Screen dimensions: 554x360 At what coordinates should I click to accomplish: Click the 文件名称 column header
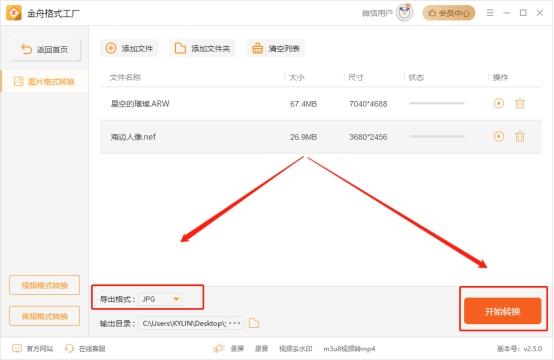click(x=125, y=77)
